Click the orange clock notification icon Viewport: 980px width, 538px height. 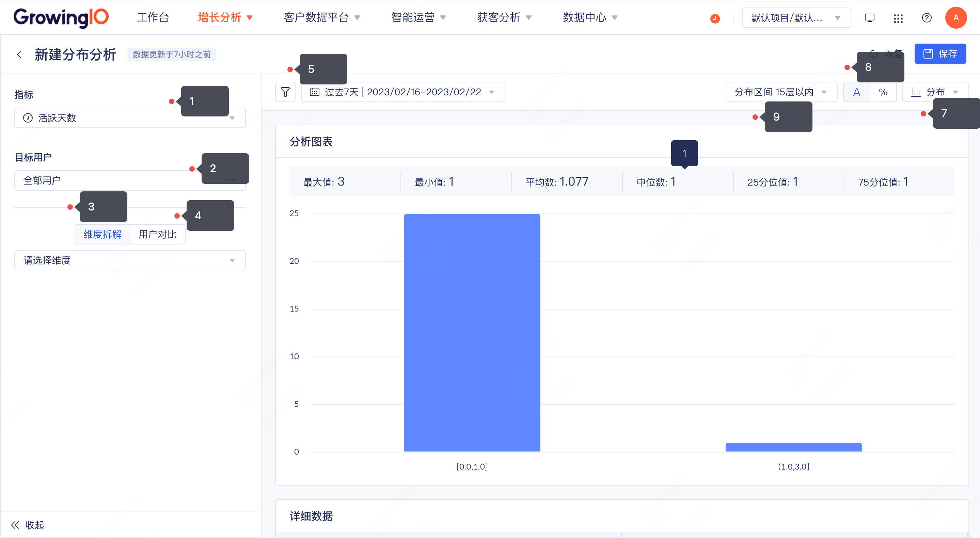click(715, 18)
